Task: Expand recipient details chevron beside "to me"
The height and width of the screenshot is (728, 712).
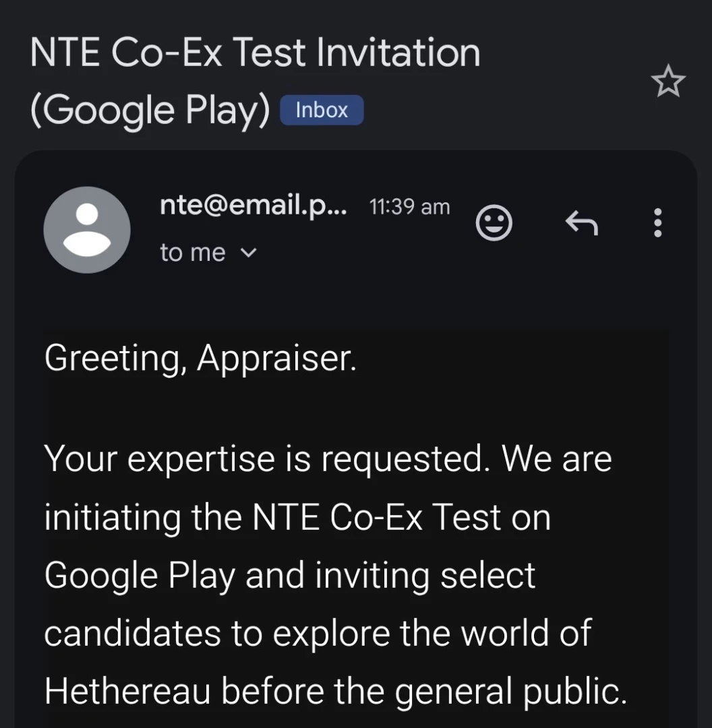Action: click(249, 253)
